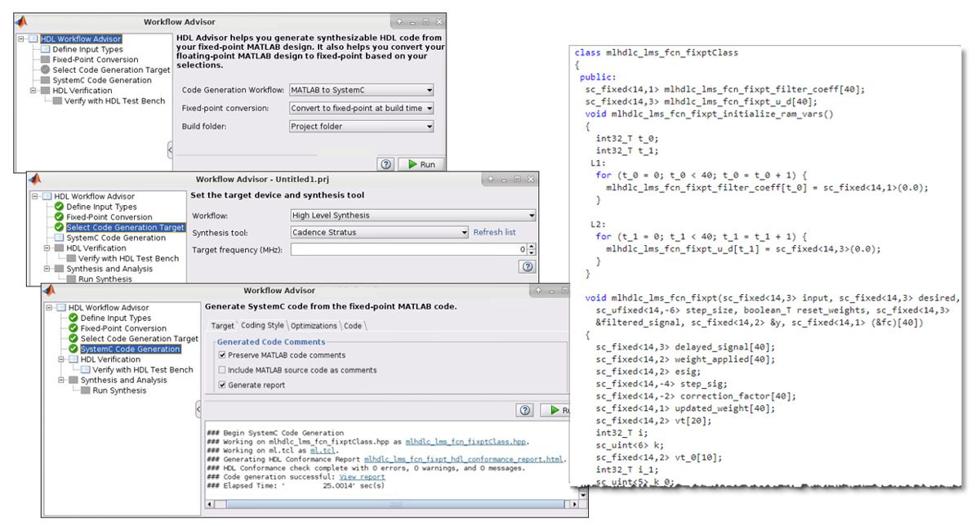
Task: Click the Refresh list link
Action: click(x=495, y=232)
